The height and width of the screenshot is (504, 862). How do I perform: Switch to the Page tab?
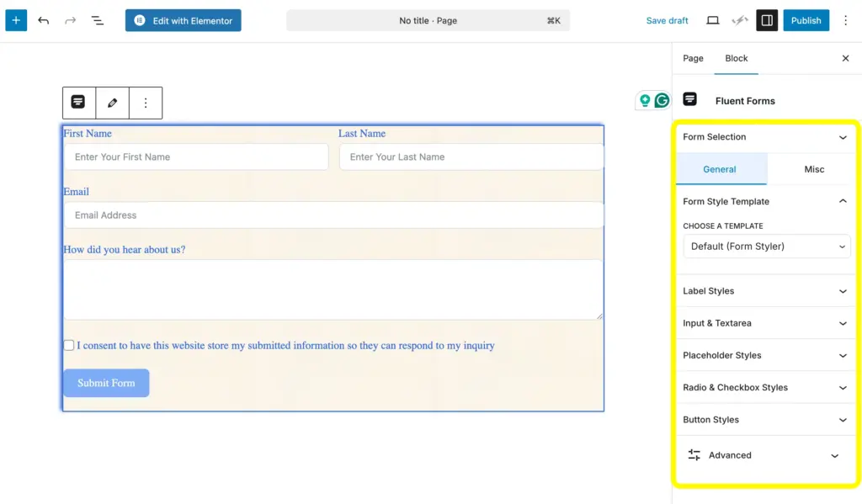pyautogui.click(x=693, y=58)
